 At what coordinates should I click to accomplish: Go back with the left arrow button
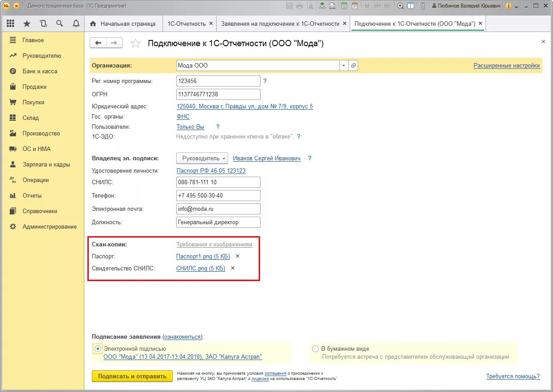[98, 43]
